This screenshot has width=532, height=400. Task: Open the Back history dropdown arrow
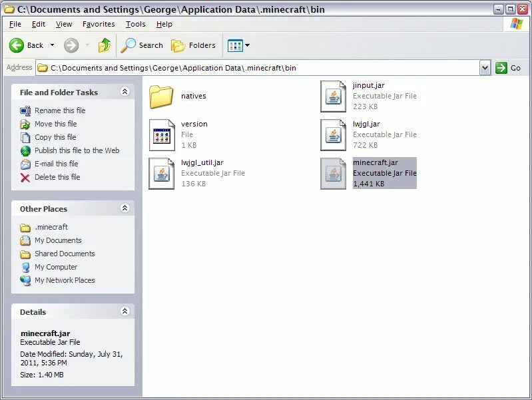[52, 45]
